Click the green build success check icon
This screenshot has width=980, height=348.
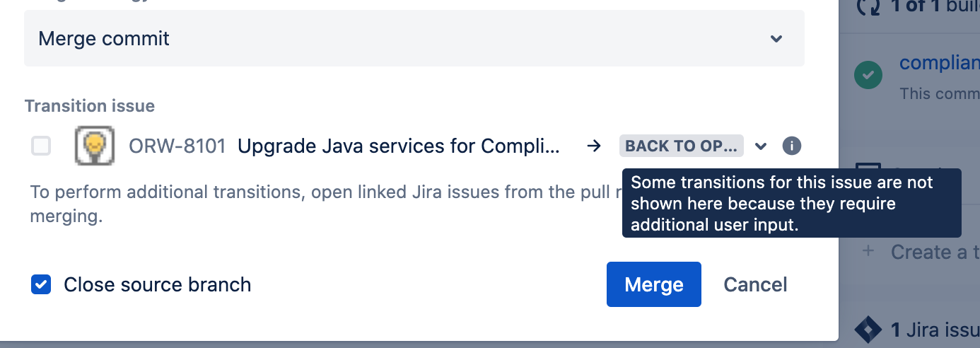(x=868, y=75)
